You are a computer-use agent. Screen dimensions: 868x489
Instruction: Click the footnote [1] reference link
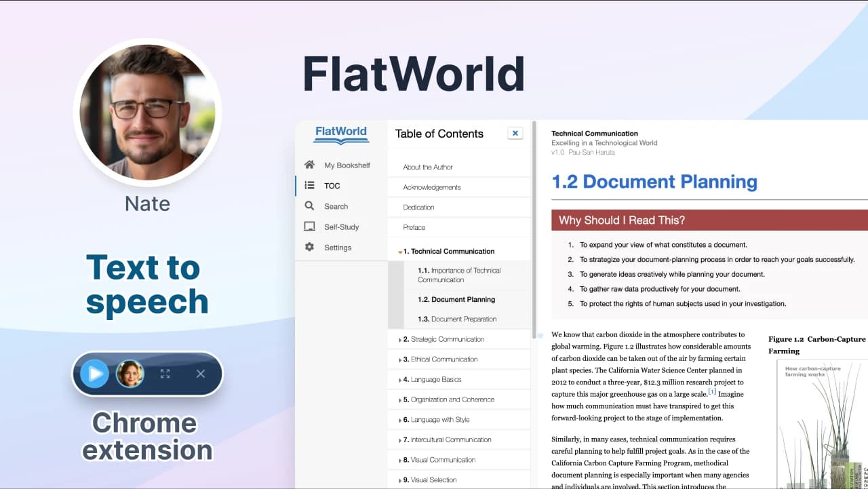tap(712, 392)
